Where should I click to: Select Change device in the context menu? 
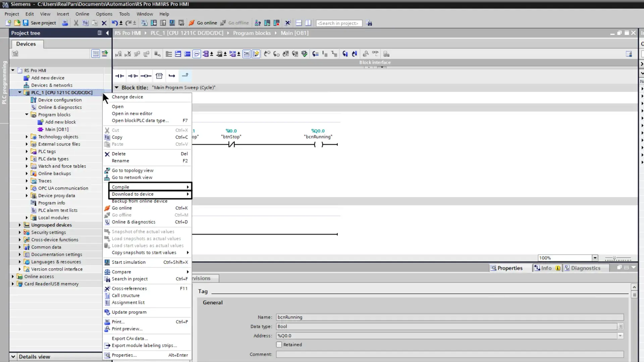click(147, 97)
